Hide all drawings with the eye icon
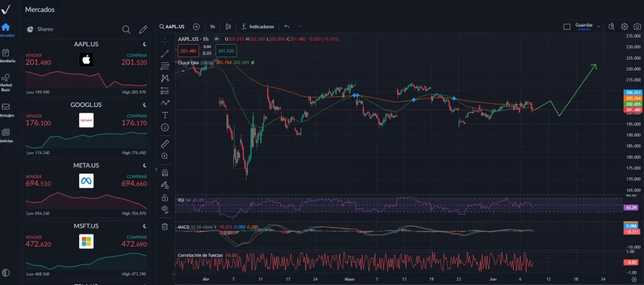The height and width of the screenshot is (285, 644). 165,210
